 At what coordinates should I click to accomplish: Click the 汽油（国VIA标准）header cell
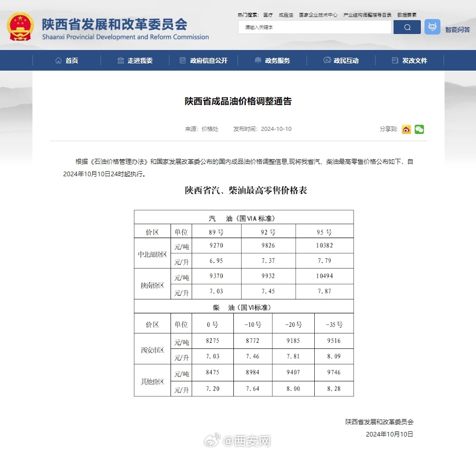point(244,218)
